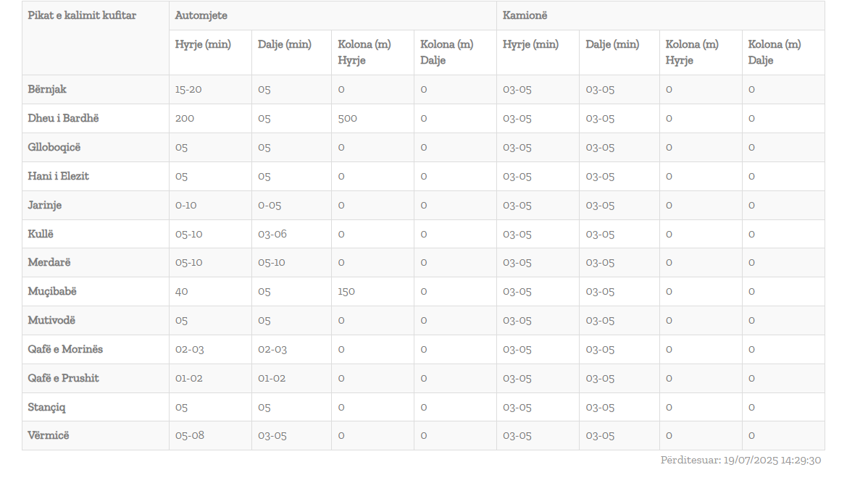Select the Pikat e kalimit kufitar header
Screen dimensions: 868x483
[82, 15]
